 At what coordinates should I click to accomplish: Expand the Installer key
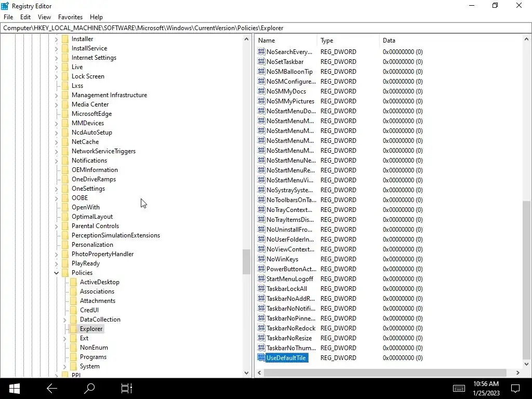click(x=56, y=39)
